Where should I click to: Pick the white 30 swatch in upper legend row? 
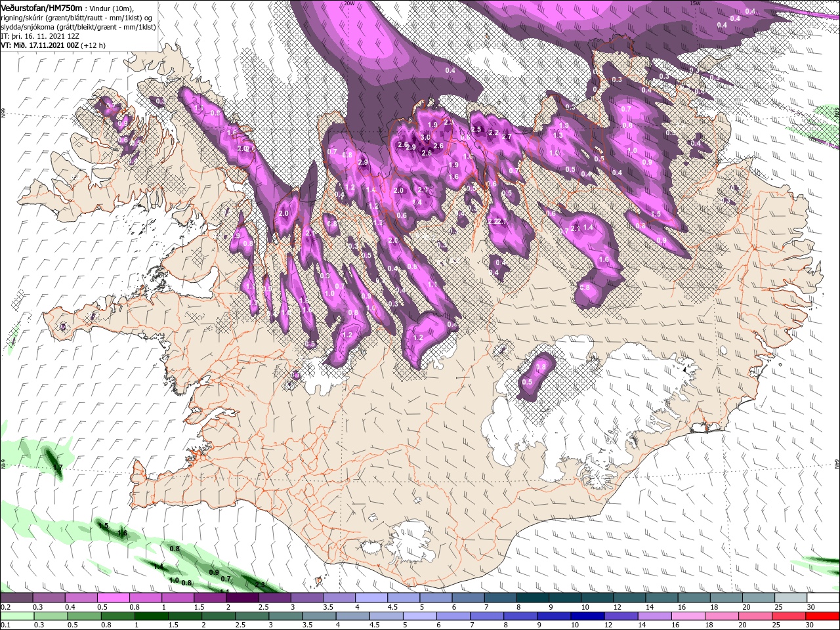pos(823,597)
